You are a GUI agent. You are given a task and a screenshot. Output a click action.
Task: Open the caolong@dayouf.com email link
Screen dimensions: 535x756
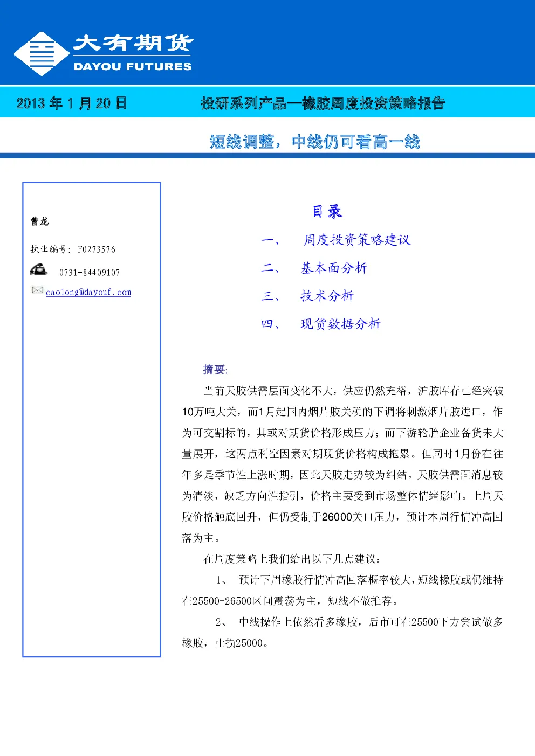(88, 292)
